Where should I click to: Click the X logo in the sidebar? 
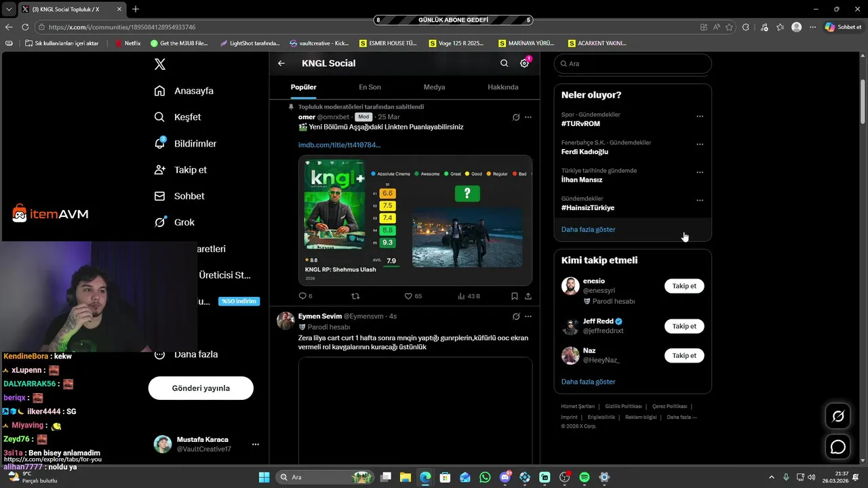[x=160, y=64]
